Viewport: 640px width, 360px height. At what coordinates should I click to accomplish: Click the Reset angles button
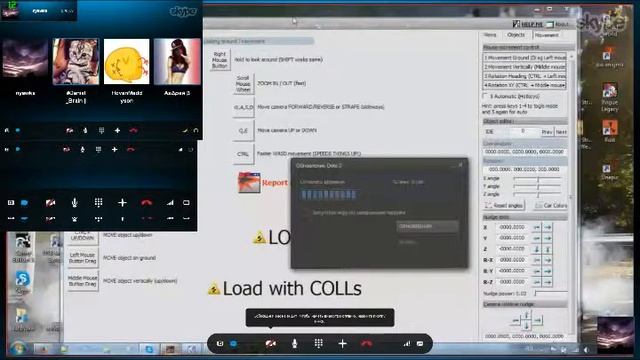[504, 205]
